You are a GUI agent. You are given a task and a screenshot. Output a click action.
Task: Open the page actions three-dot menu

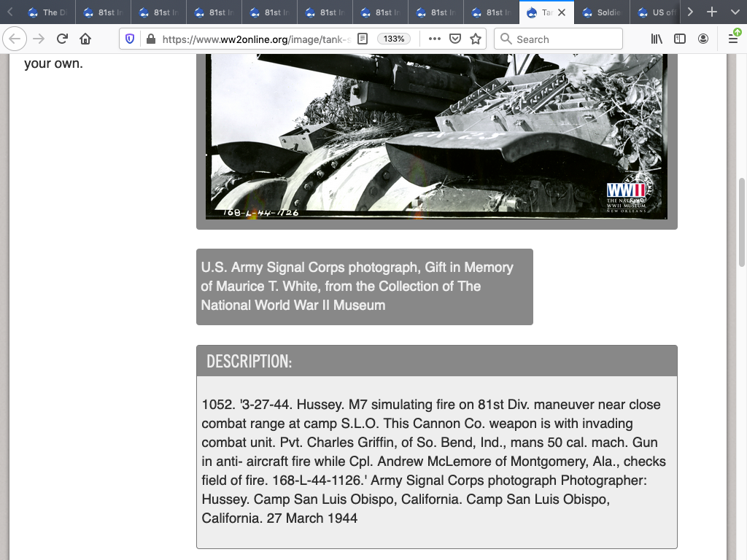(x=435, y=39)
